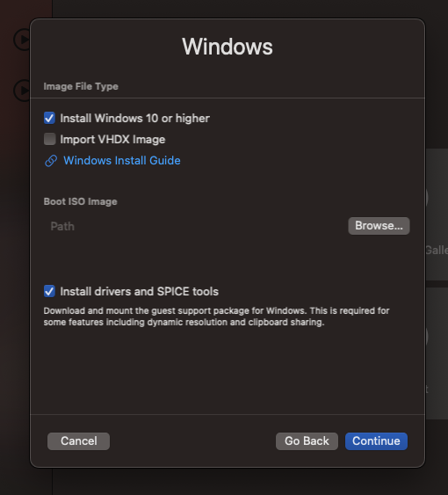Cancel the Windows setup dialog
This screenshot has width=448, height=495.
78,441
